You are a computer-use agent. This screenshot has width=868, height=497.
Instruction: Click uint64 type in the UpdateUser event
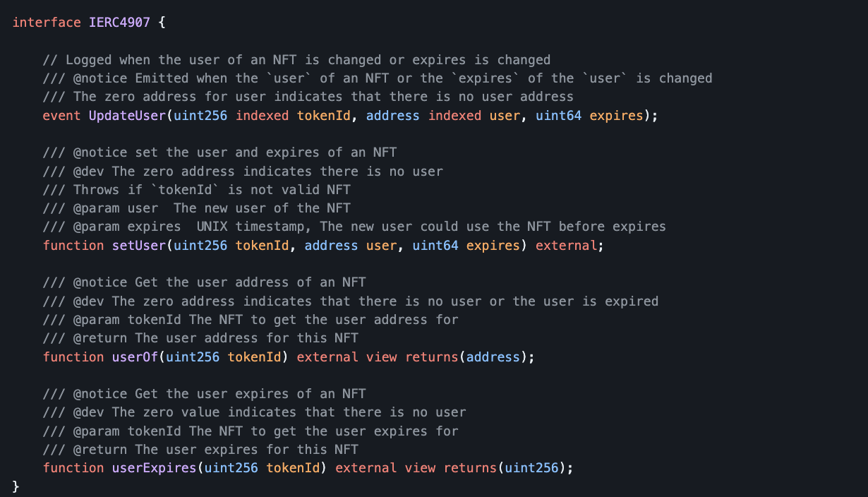559,115
